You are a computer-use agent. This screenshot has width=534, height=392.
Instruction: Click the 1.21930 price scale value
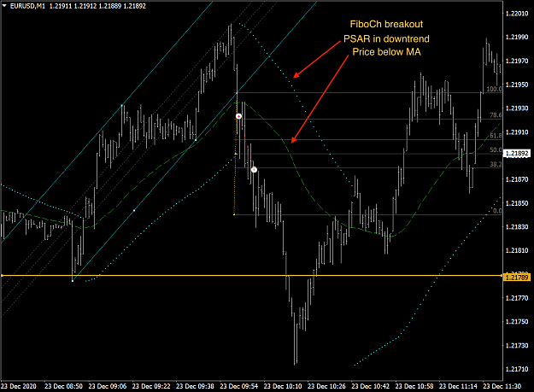pyautogui.click(x=517, y=108)
